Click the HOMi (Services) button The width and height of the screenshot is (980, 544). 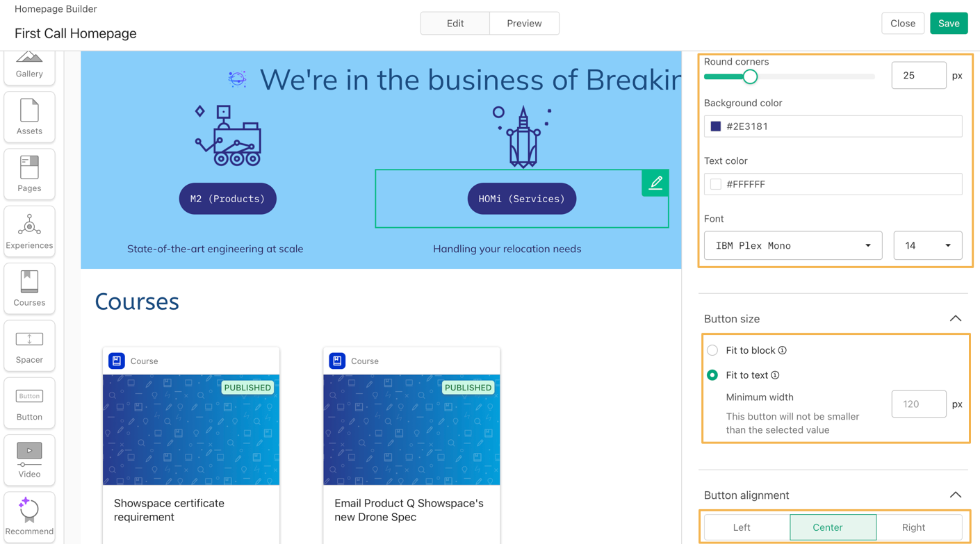click(522, 199)
